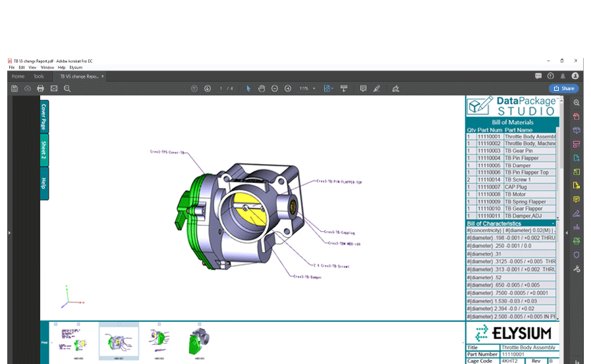Click the Print file icon

click(x=41, y=88)
